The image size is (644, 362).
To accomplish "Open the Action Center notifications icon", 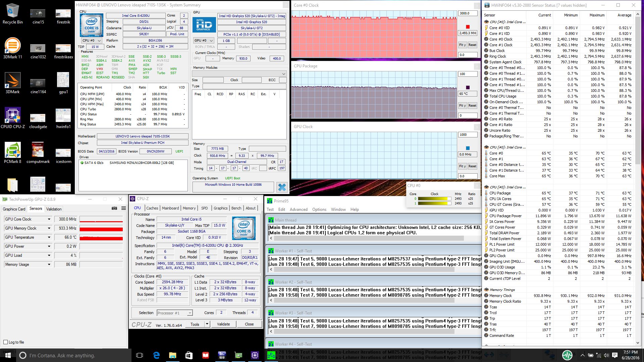I will pos(614,355).
